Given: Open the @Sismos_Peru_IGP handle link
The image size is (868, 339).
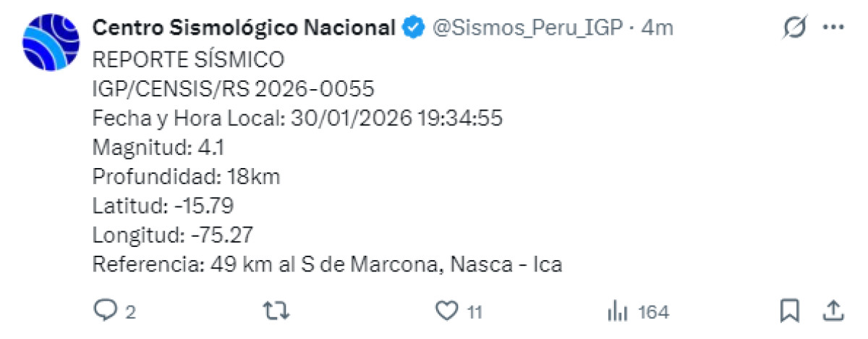Looking at the screenshot, I should pos(529,28).
